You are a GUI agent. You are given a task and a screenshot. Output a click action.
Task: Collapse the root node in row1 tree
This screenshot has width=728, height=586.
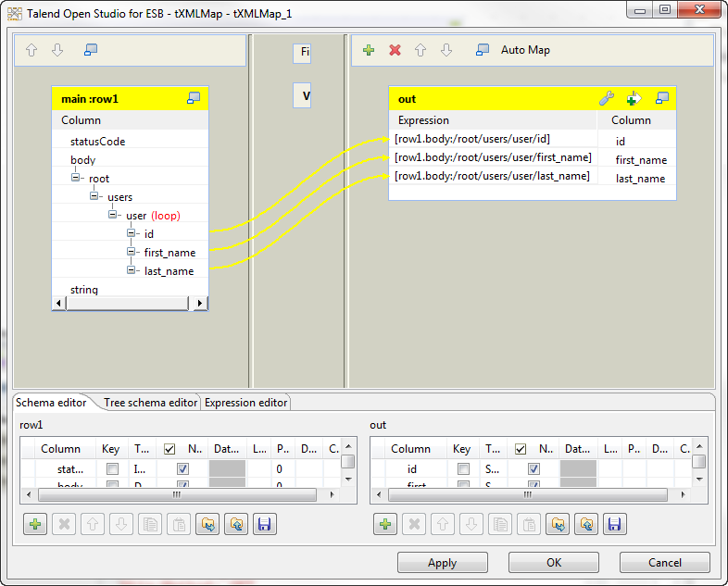pos(76,179)
